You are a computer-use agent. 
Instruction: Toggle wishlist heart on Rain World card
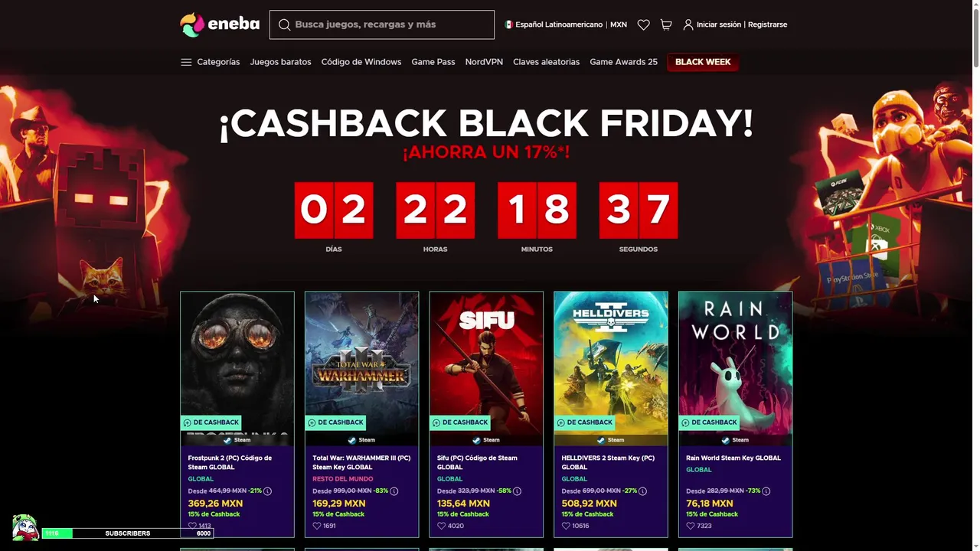point(691,526)
